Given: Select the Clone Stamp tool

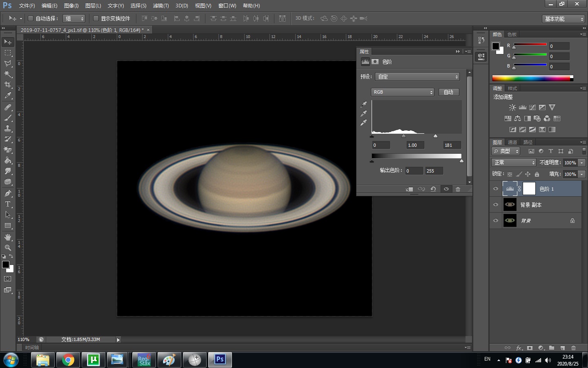Looking at the screenshot, I should pos(8,128).
